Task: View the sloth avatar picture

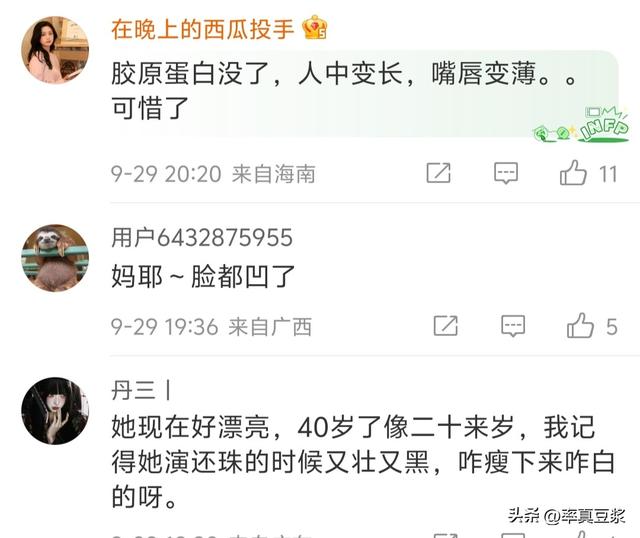Action: (55, 258)
